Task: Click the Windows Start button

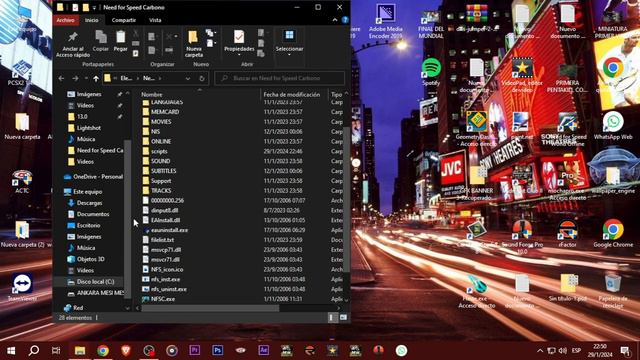Action: [x=11, y=350]
